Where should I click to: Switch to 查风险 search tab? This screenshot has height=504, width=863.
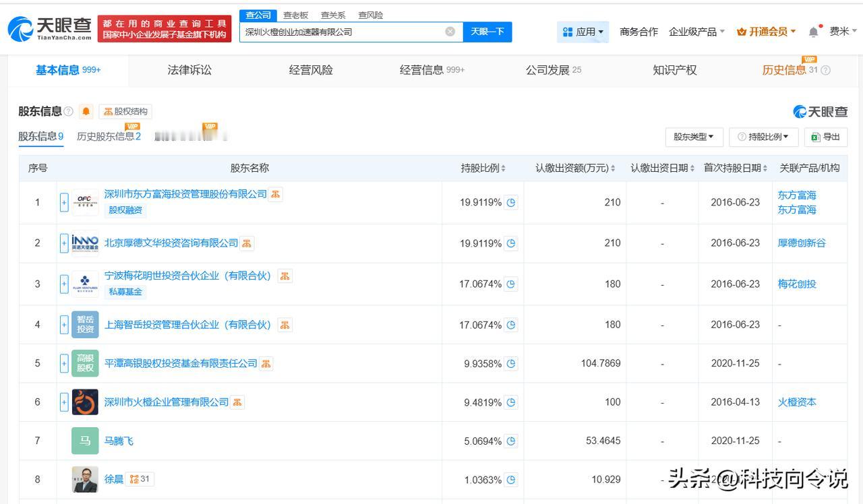pyautogui.click(x=371, y=15)
